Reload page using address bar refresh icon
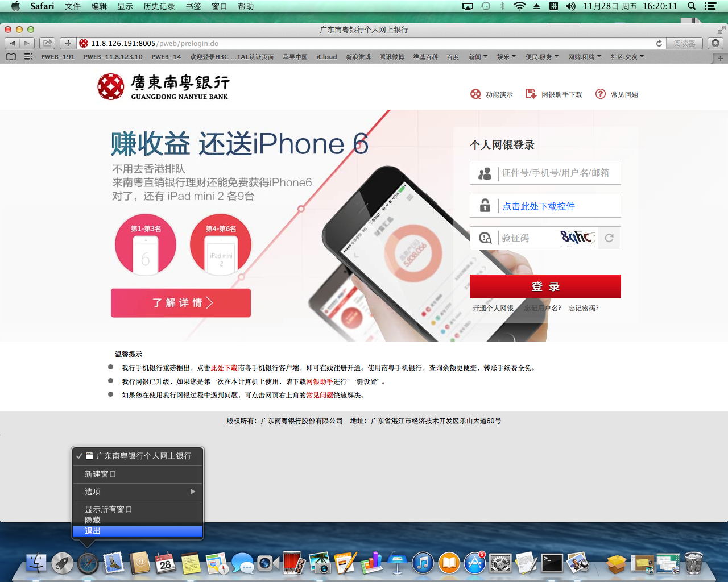 pyautogui.click(x=659, y=43)
